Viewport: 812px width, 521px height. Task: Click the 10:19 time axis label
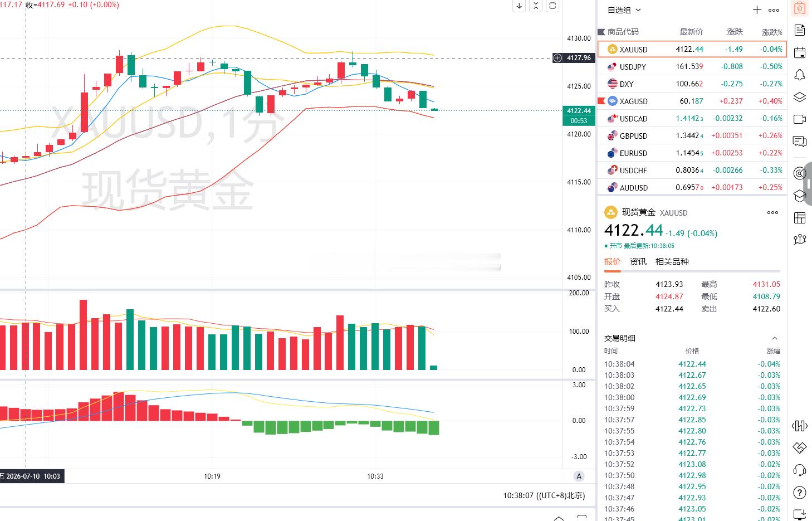[x=212, y=476]
